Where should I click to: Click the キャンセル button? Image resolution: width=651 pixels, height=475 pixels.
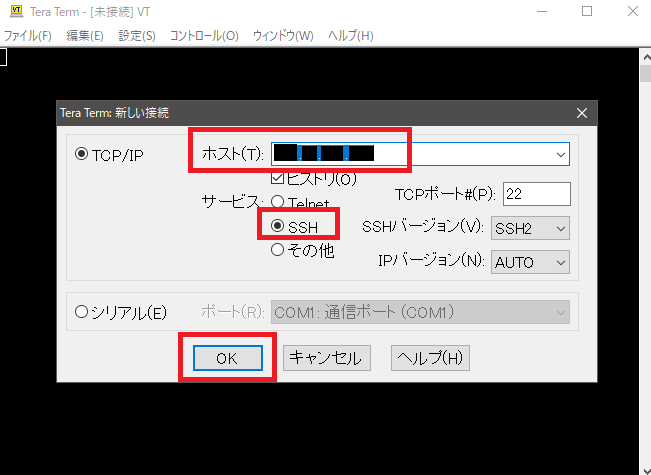[327, 357]
